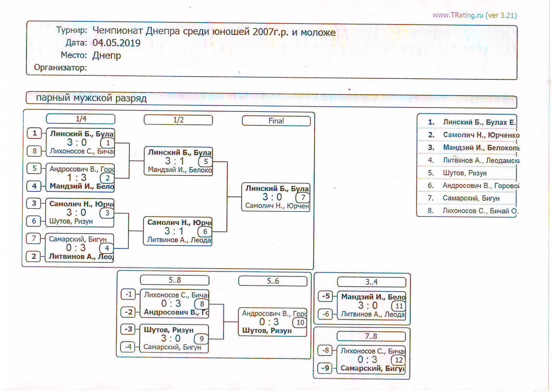Click seed box number 8 in quarterfinals
The image size is (555, 392).
click(x=34, y=151)
